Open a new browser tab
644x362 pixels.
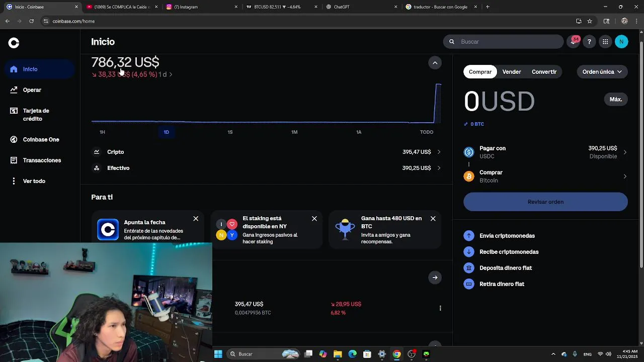488,7
